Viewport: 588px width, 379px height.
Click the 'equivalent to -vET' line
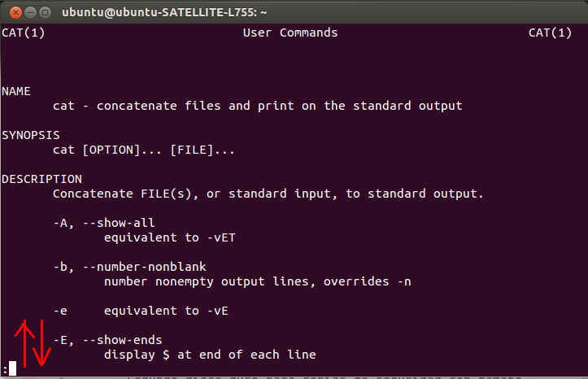(169, 237)
